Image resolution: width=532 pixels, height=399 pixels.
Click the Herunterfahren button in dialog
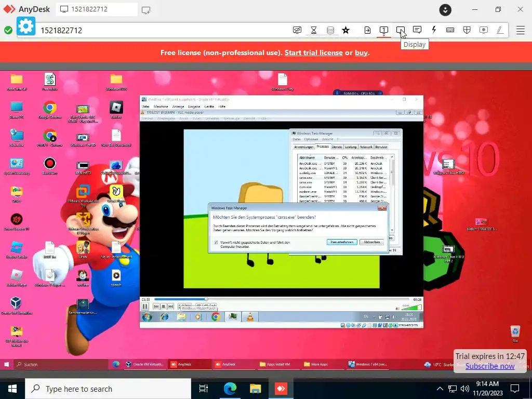(342, 242)
